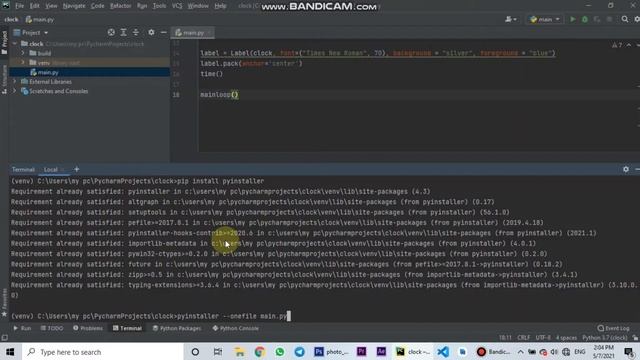Open the Favorites side tool tab
This screenshot has height=360, width=640.
click(x=4, y=303)
